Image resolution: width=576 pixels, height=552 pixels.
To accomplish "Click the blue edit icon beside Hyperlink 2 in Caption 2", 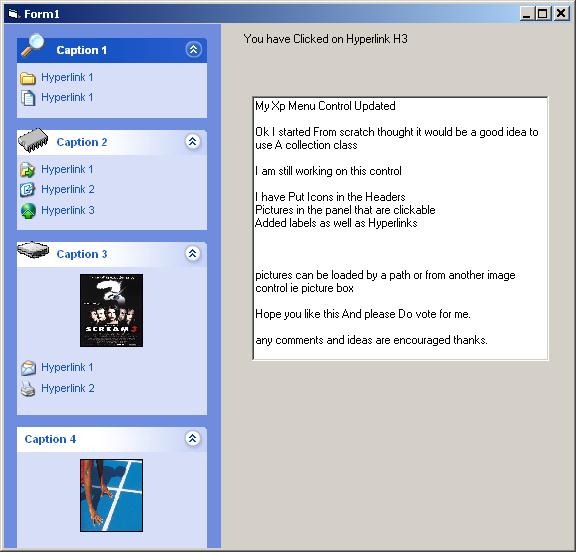I will pyautogui.click(x=28, y=190).
